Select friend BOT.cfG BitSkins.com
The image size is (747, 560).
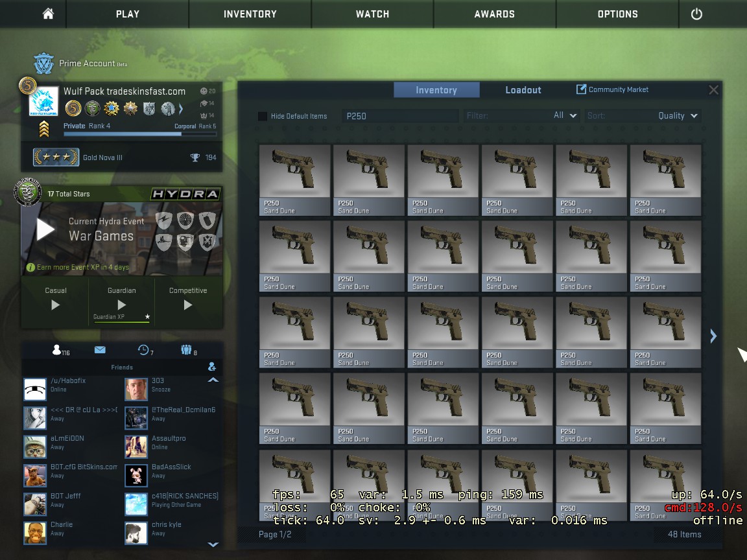tap(72, 476)
